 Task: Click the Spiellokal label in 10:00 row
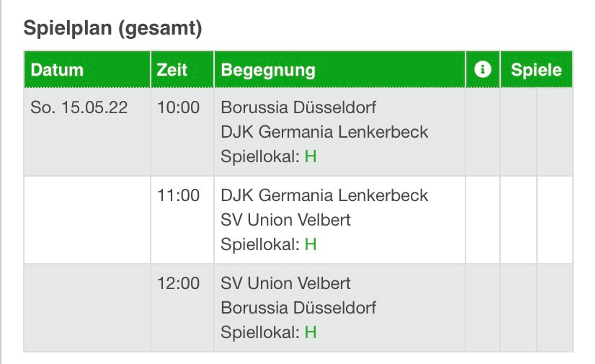(x=260, y=156)
